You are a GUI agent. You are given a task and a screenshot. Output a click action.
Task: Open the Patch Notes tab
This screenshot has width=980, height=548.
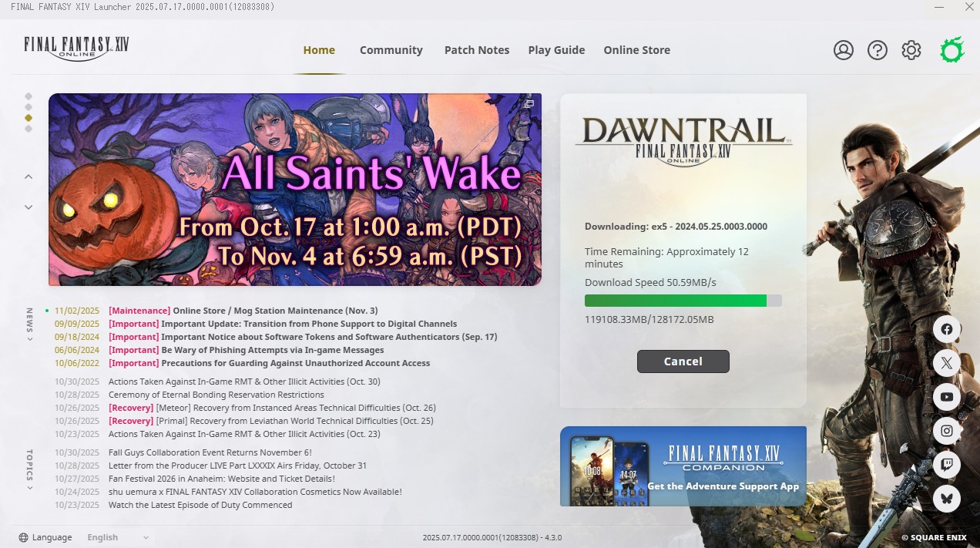(x=477, y=50)
